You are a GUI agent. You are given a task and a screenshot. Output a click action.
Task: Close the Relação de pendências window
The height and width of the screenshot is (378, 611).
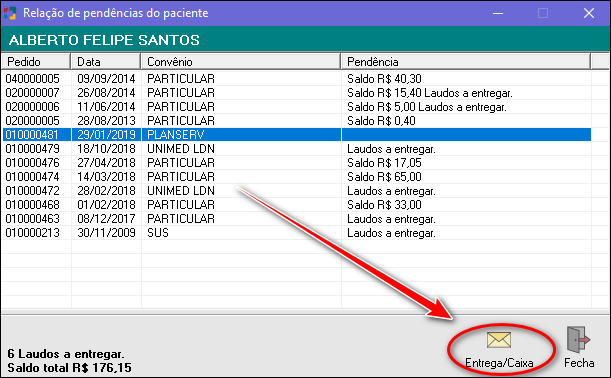[589, 13]
